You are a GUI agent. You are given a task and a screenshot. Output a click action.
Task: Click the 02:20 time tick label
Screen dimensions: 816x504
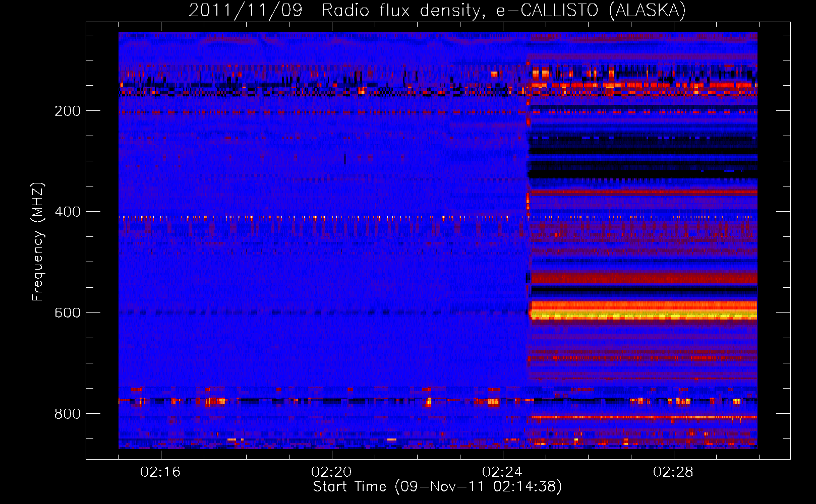(331, 472)
